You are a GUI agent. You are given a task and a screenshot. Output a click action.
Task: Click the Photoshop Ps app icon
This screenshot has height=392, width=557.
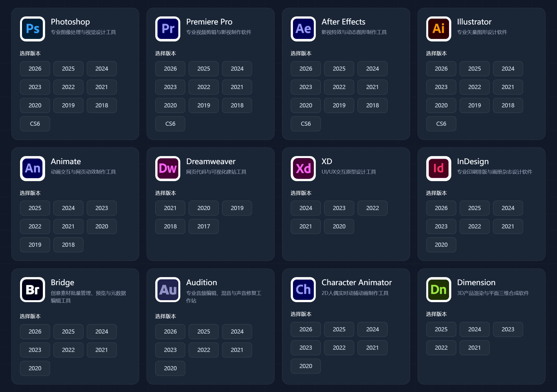point(33,29)
